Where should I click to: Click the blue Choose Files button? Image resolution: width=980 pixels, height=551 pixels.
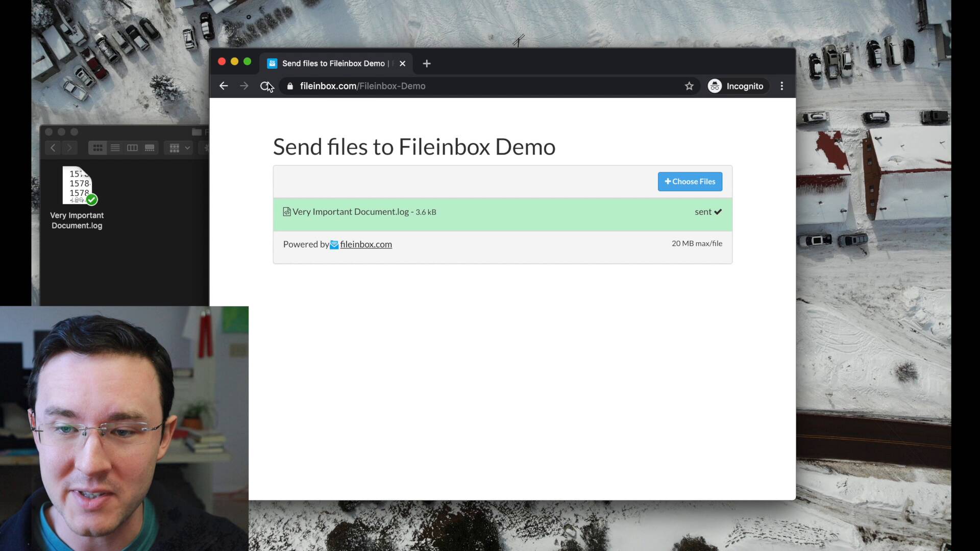pos(690,182)
